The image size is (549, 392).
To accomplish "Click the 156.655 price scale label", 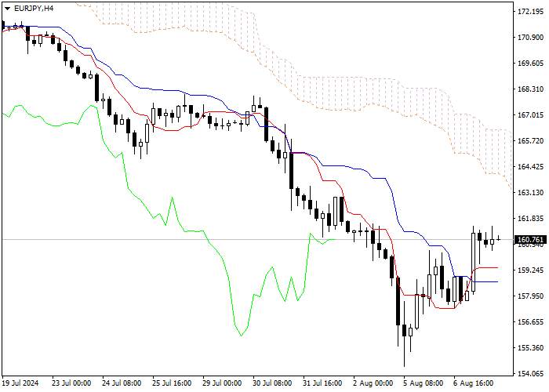I will click(530, 322).
